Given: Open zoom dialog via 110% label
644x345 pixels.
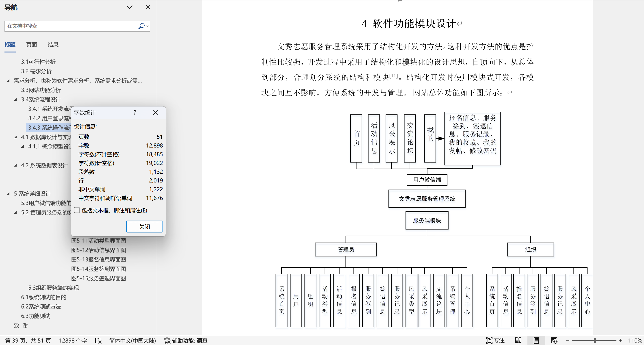Looking at the screenshot, I should click(x=635, y=341).
